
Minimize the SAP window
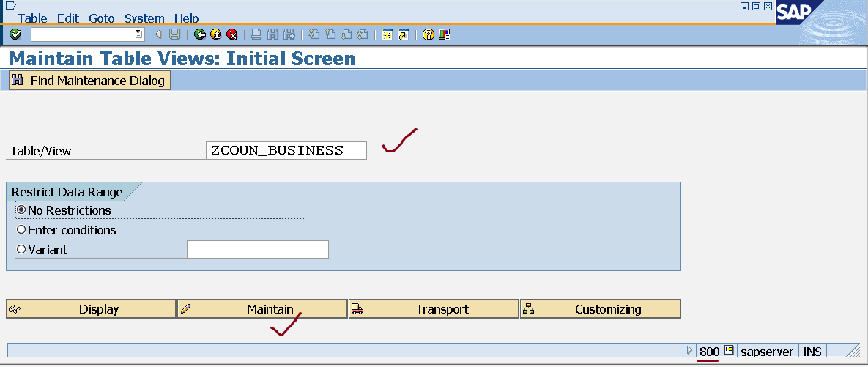pyautogui.click(x=744, y=7)
